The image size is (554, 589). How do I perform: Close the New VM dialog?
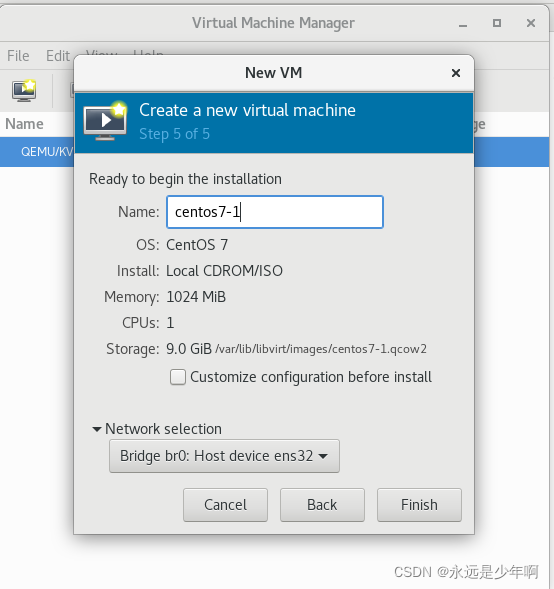click(456, 73)
